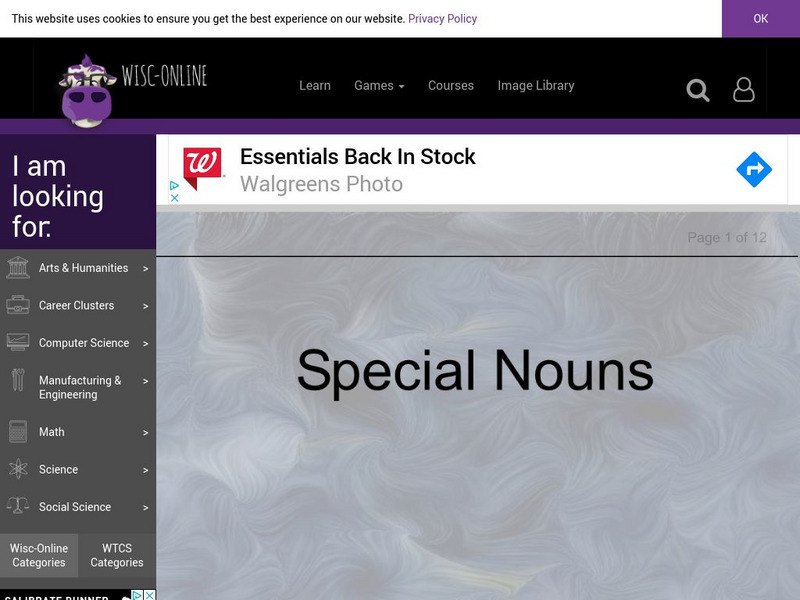Expand the Games dropdown menu

(x=379, y=86)
